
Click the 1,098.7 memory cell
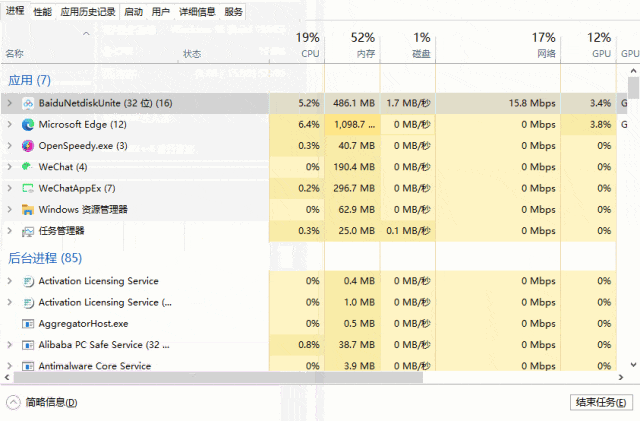click(x=354, y=125)
